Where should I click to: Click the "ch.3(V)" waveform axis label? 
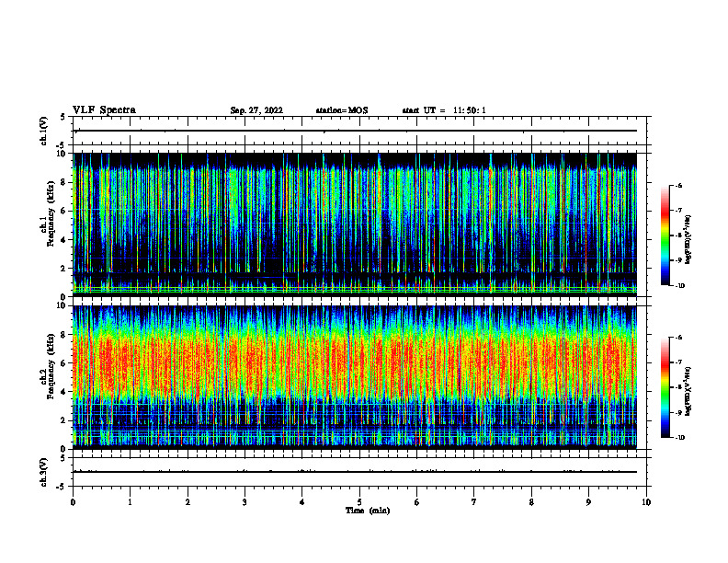click(x=43, y=472)
